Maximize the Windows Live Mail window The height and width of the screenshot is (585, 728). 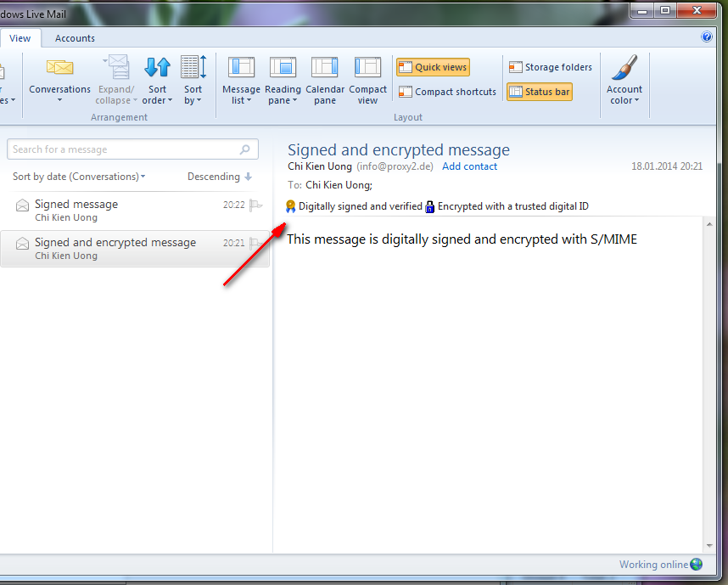pyautogui.click(x=665, y=10)
